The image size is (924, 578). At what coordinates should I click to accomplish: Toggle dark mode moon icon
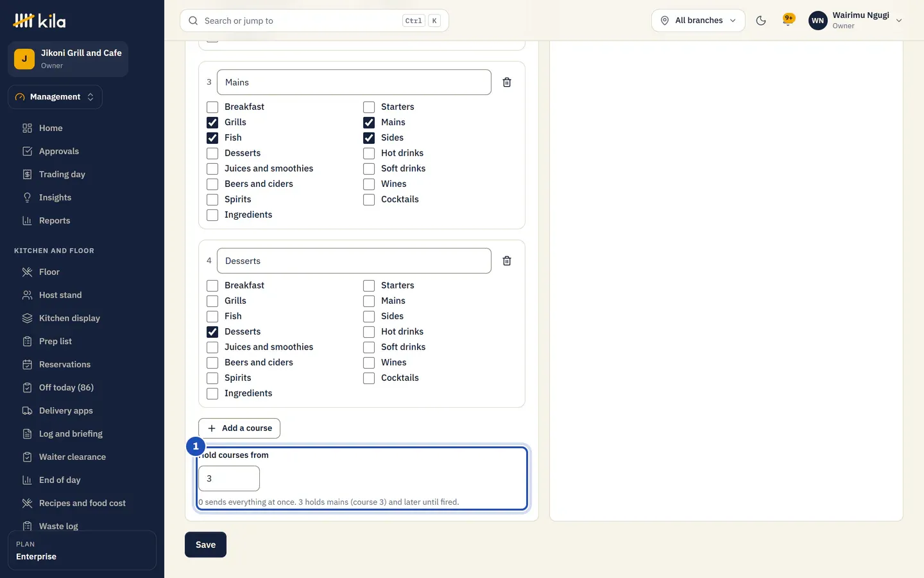click(761, 21)
